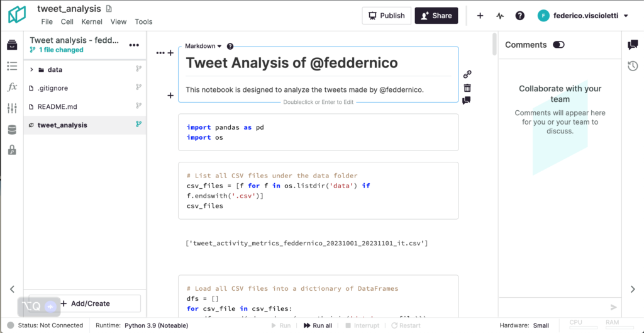Screen dimensions: 644x333
Task: Open the federico.visciolettiaccount dropdown
Action: tap(583, 16)
